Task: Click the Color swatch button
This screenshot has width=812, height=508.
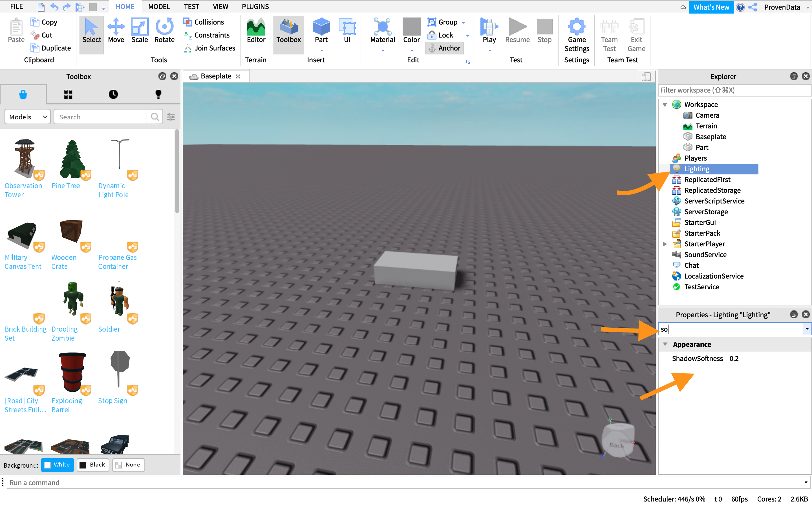Action: [412, 27]
